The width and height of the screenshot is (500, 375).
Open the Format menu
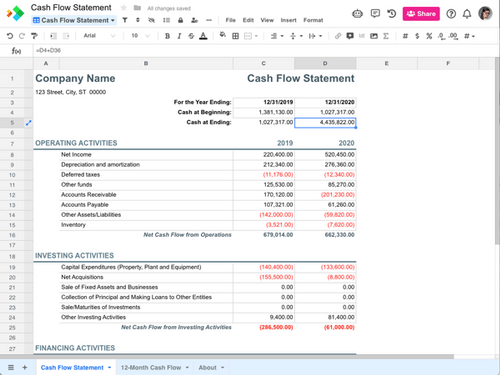313,20
